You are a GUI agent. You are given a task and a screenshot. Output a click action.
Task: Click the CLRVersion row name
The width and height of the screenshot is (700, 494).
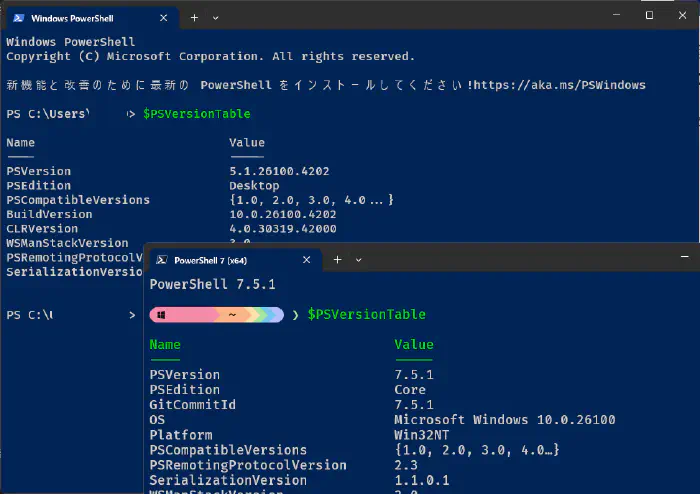42,228
